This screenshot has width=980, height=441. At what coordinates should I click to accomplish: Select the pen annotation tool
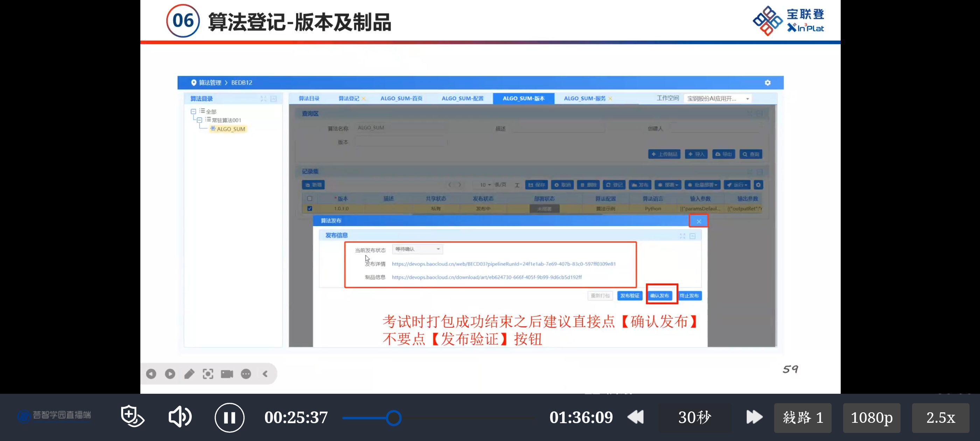pyautogui.click(x=189, y=374)
